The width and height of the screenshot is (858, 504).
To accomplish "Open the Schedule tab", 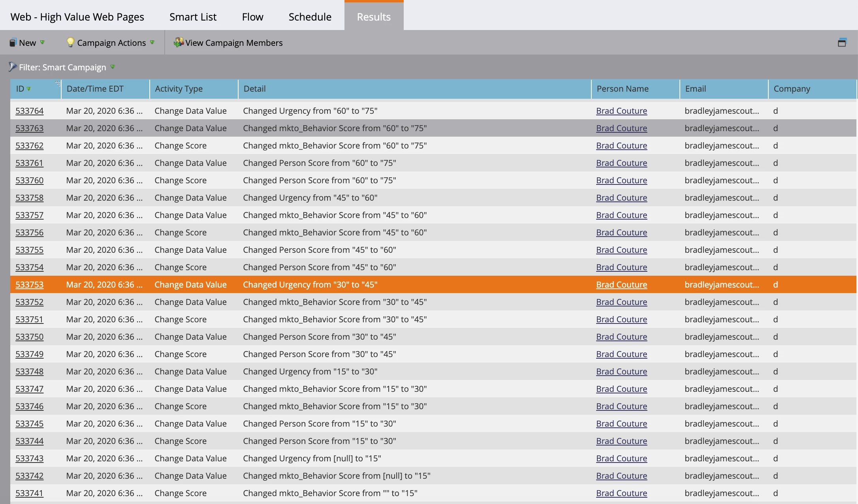I will tap(310, 17).
